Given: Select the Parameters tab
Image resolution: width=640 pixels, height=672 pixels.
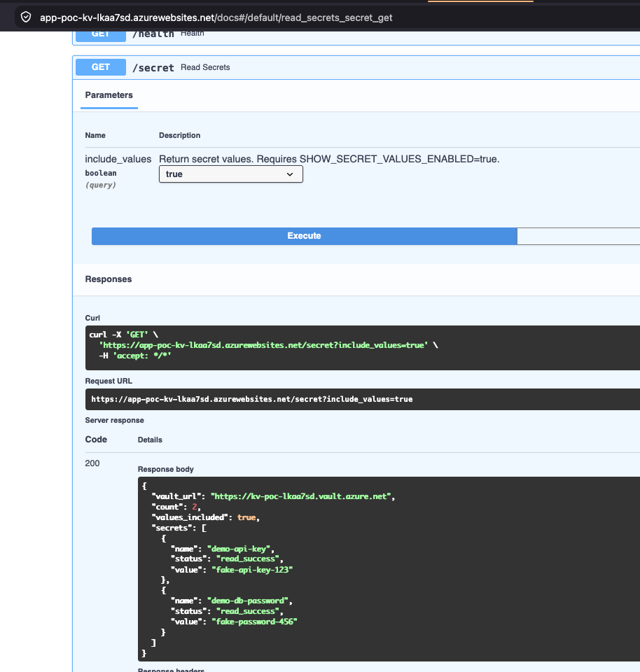Looking at the screenshot, I should (x=109, y=95).
